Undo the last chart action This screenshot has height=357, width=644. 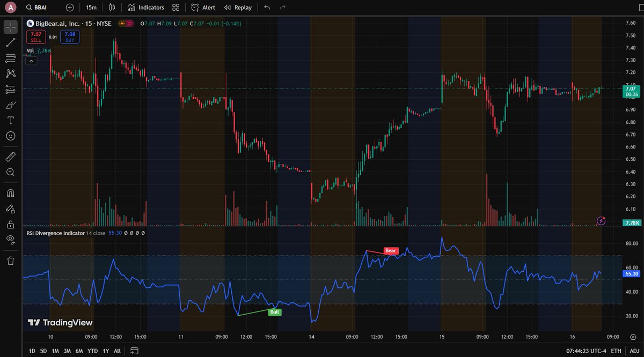(267, 8)
